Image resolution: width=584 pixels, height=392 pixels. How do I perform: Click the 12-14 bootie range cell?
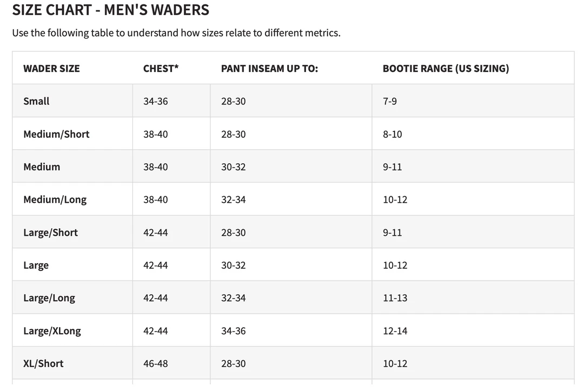pos(395,331)
